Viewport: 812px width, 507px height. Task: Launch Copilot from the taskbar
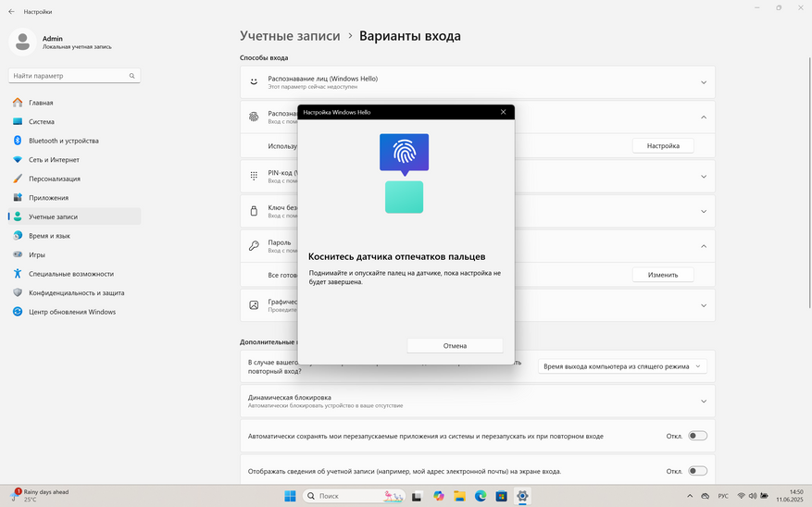tap(439, 496)
